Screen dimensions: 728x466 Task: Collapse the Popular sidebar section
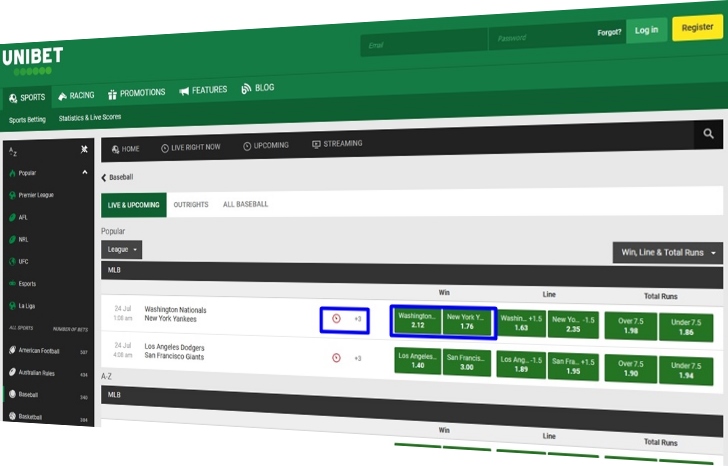tap(84, 172)
